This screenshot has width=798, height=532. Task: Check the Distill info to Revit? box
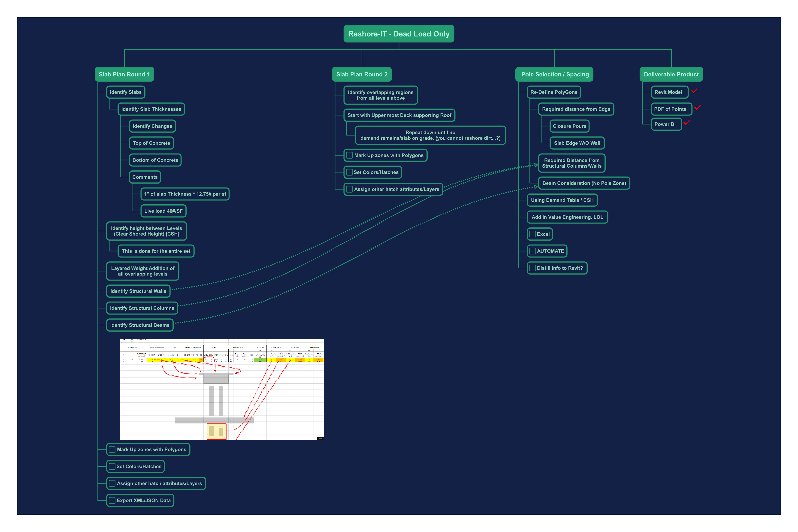point(533,268)
